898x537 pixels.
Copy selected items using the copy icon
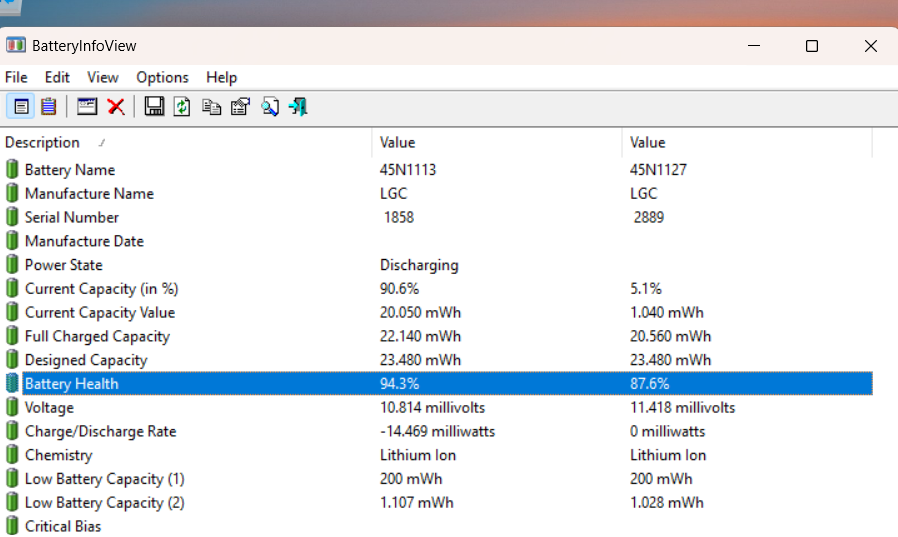point(211,106)
